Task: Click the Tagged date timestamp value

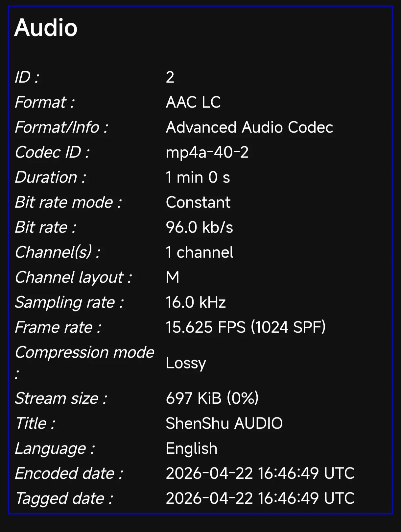Action: point(260,498)
